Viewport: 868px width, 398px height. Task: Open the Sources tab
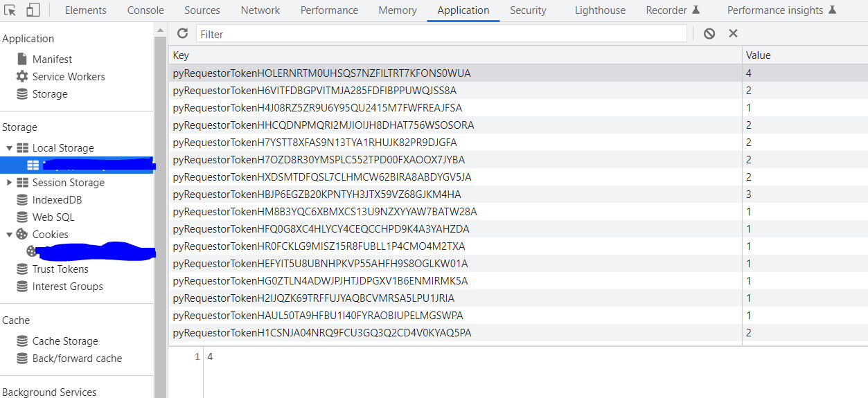pos(202,10)
